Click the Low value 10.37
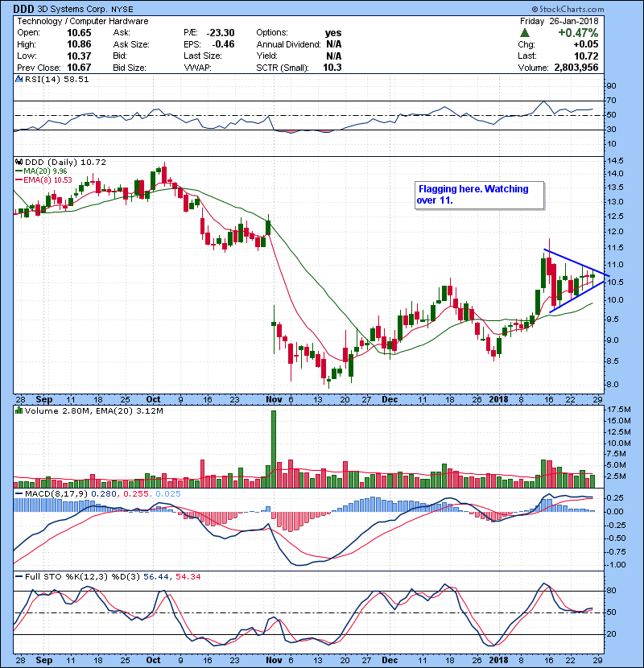 79,56
